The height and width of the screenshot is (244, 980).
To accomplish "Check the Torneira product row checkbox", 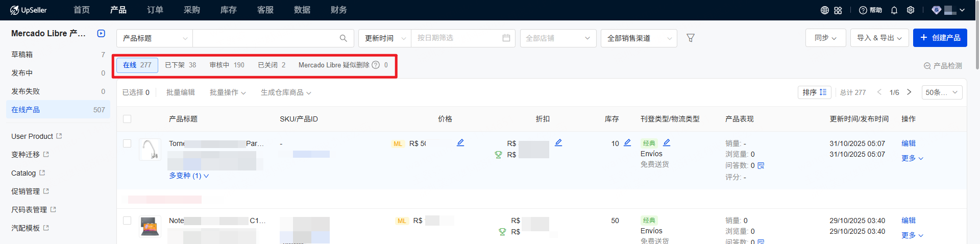I will pyautogui.click(x=127, y=143).
